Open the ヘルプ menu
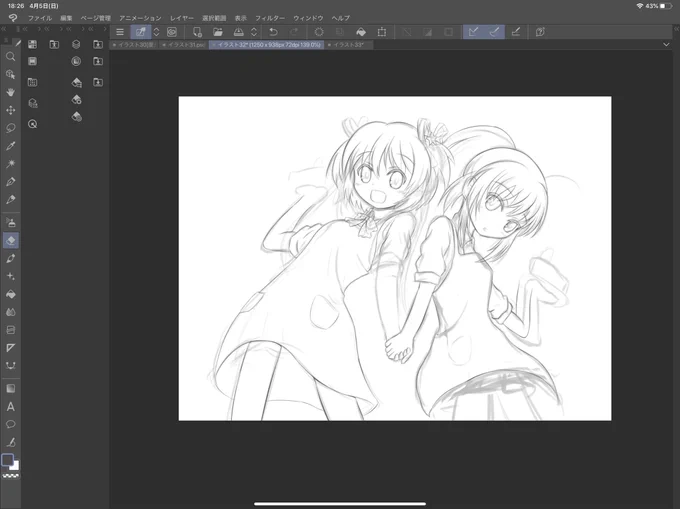Viewport: 680px width, 509px height. point(340,18)
